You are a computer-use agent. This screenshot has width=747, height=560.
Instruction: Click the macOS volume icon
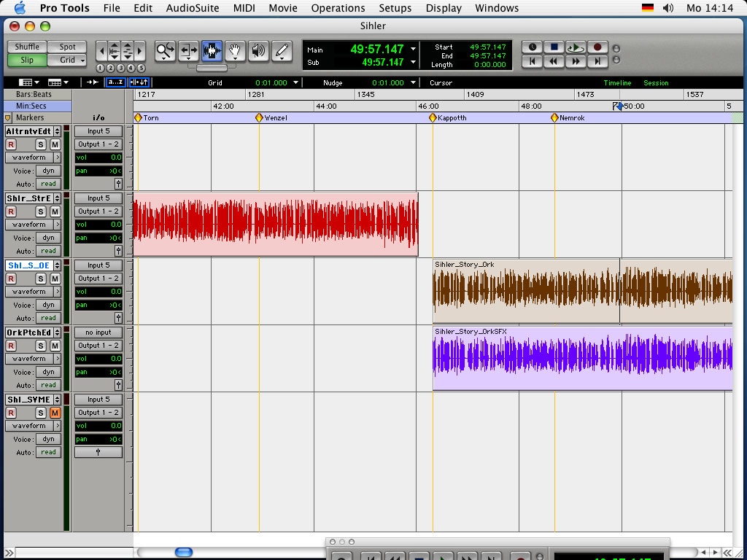(668, 8)
